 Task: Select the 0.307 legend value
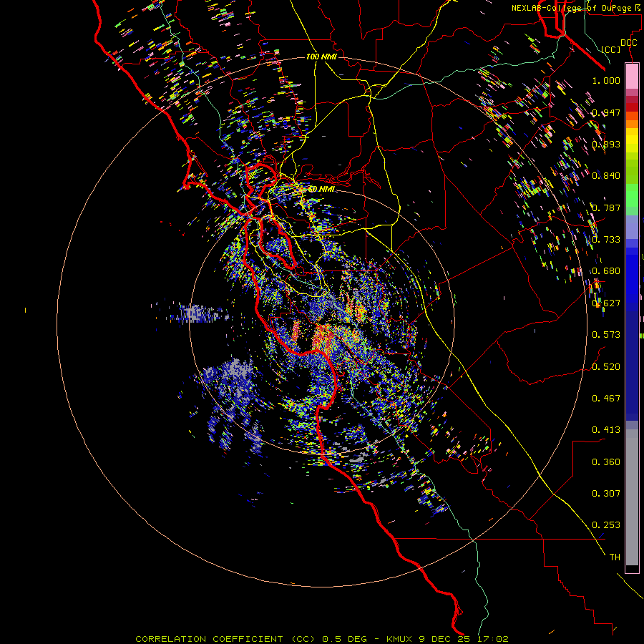pos(606,494)
